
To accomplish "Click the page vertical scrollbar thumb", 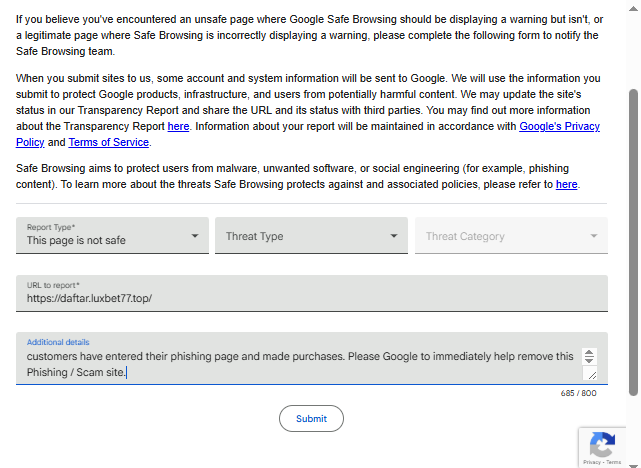I will click(x=633, y=240).
